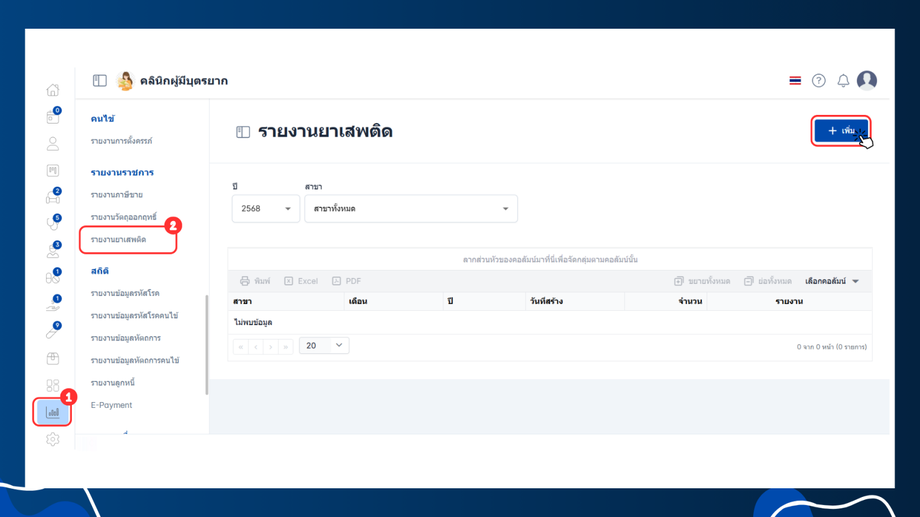This screenshot has width=920, height=517.
Task: Open the user profile avatar
Action: point(867,80)
